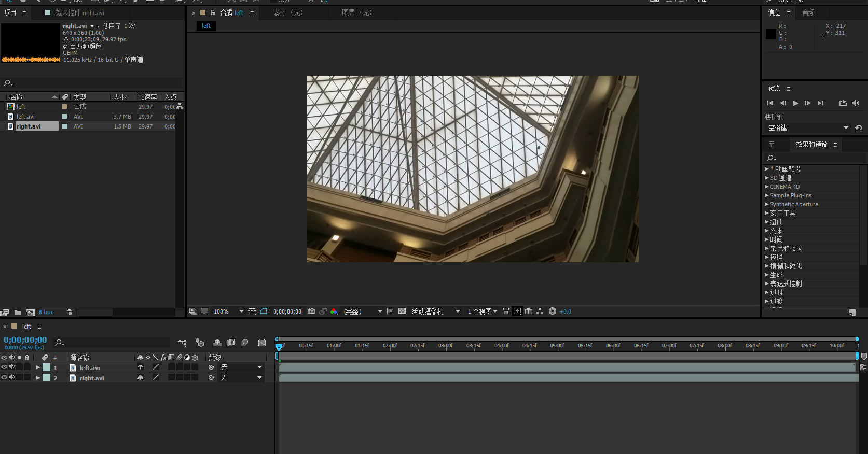
Task: Click the blue 0;00;00;00 timecode in timeline panel
Action: [x=25, y=340]
